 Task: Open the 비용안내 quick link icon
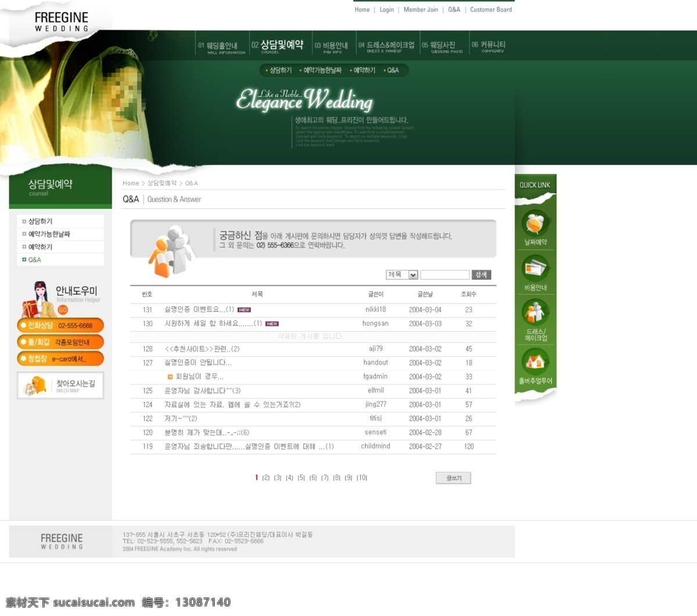(534, 268)
